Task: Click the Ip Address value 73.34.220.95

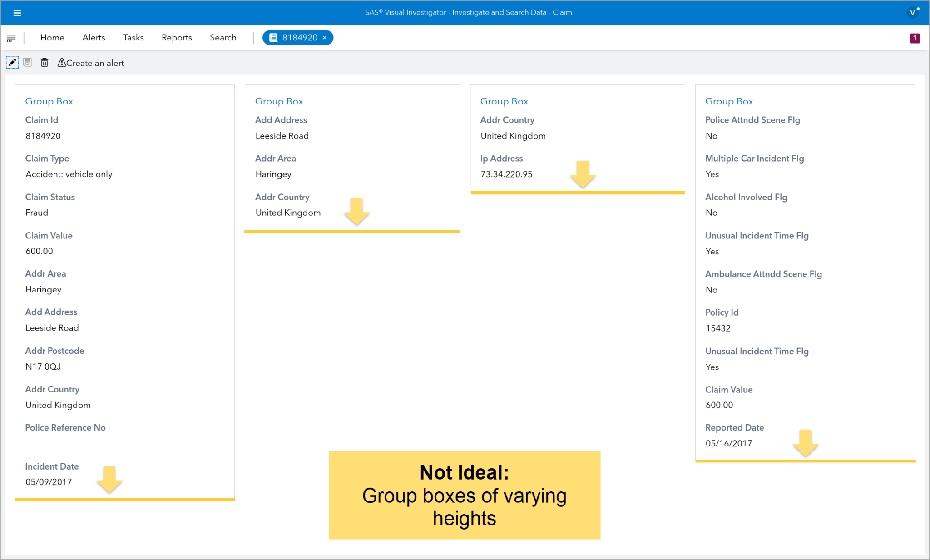Action: [507, 174]
